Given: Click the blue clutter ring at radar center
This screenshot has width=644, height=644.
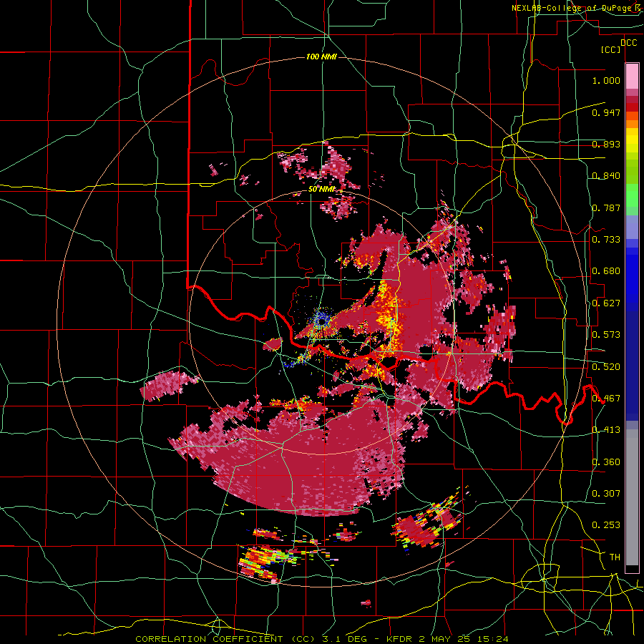Looking at the screenshot, I should [x=321, y=318].
